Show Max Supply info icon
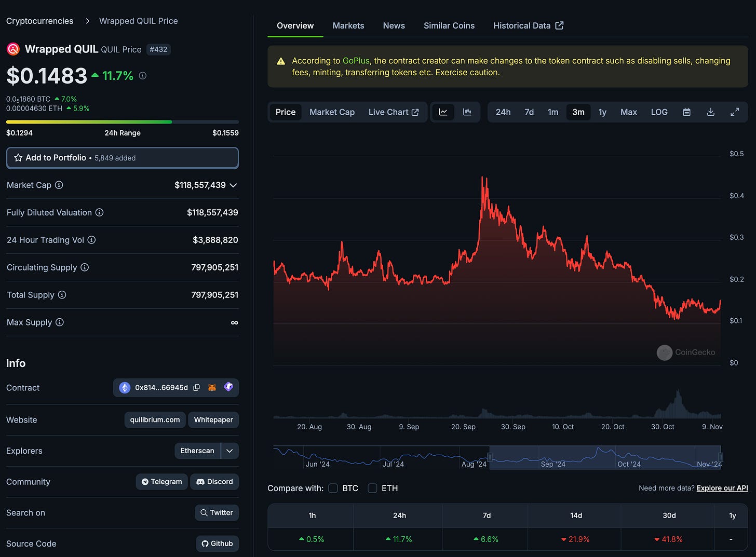756x557 pixels. (60, 322)
